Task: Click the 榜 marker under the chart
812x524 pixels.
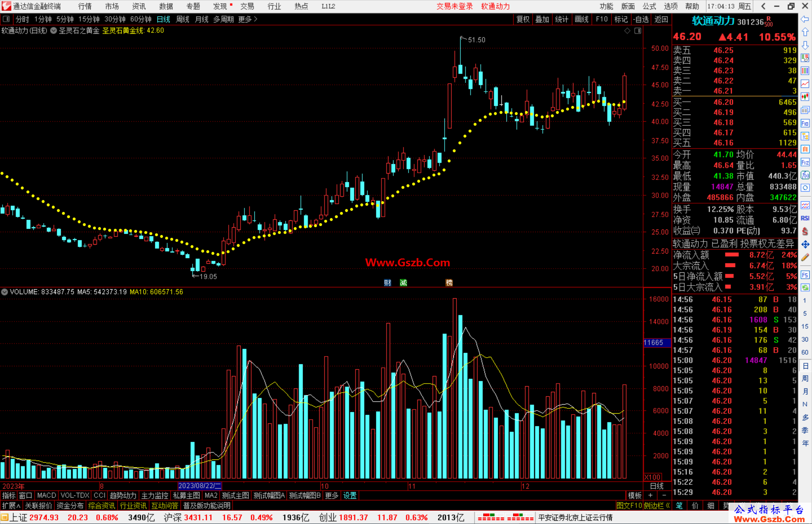Action: click(449, 283)
